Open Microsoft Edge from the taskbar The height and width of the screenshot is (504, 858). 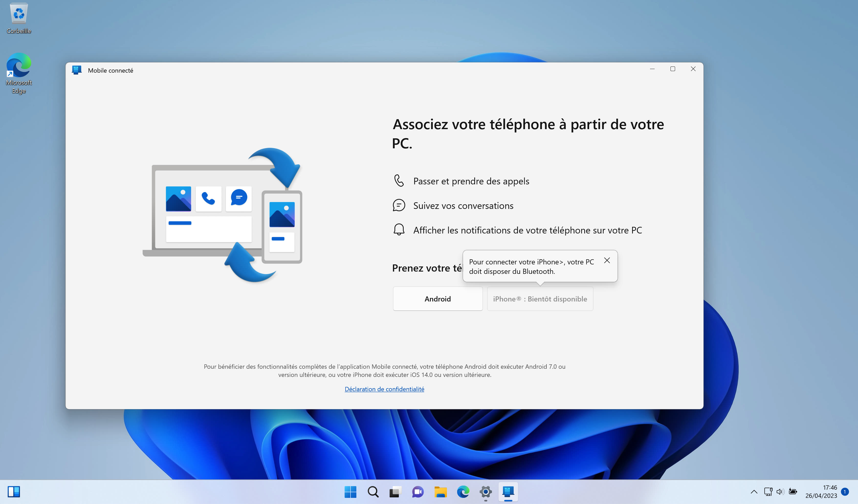point(463,492)
